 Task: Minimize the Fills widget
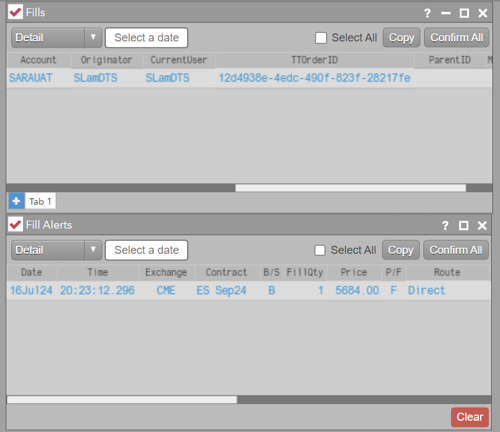coord(446,13)
